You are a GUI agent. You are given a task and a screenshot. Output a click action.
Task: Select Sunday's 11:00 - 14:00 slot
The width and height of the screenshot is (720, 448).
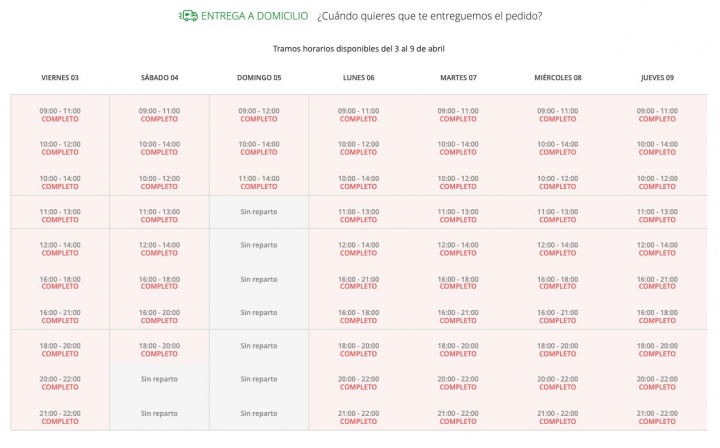pos(259,182)
